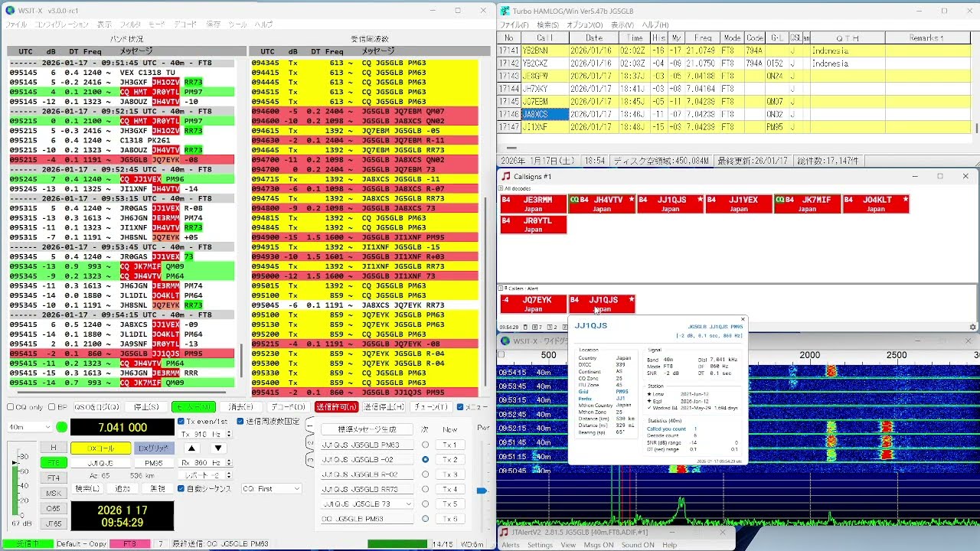980x551 pixels.
Task: Collapse the All decodes section
Action: tap(502, 188)
